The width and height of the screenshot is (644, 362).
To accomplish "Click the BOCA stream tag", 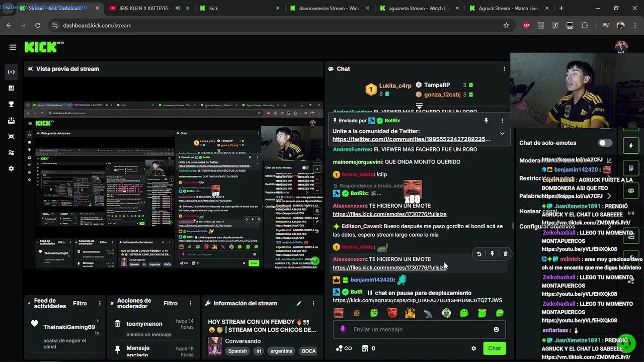I will click(x=308, y=351).
